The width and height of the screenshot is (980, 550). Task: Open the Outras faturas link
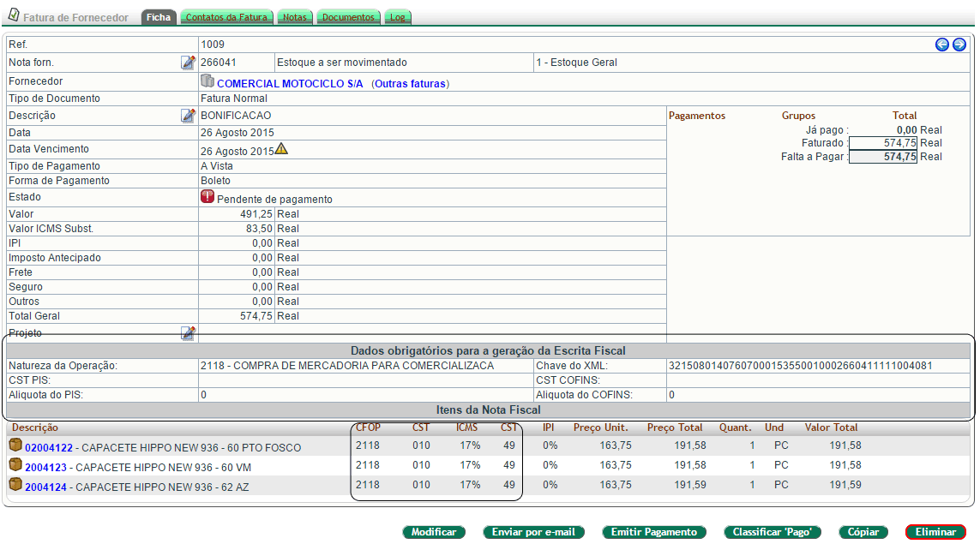coord(410,84)
